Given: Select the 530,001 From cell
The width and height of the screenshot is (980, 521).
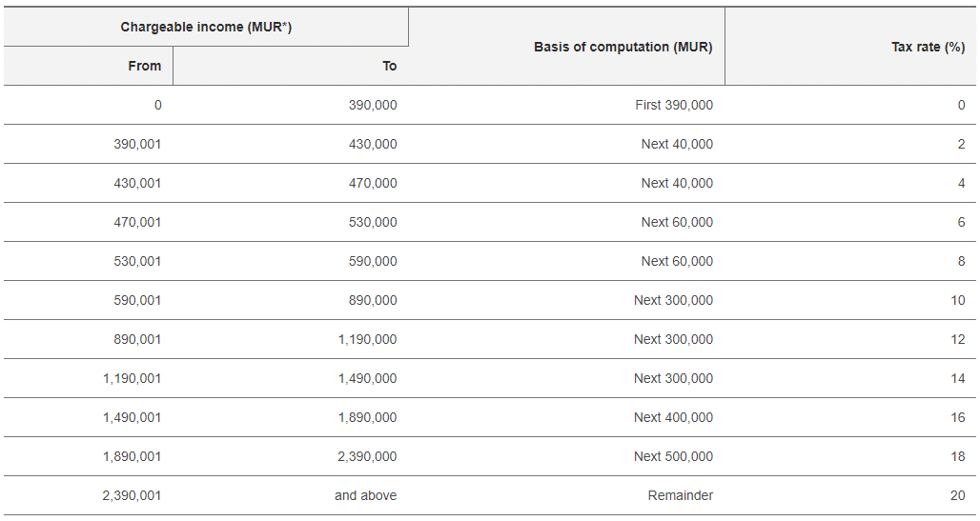Looking at the screenshot, I should point(88,261).
